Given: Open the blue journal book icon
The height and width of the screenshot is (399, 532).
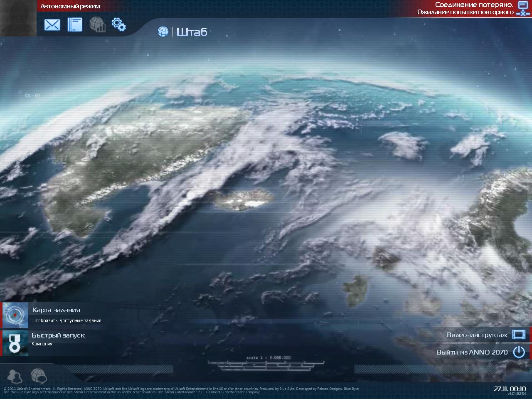Looking at the screenshot, I should (x=75, y=25).
